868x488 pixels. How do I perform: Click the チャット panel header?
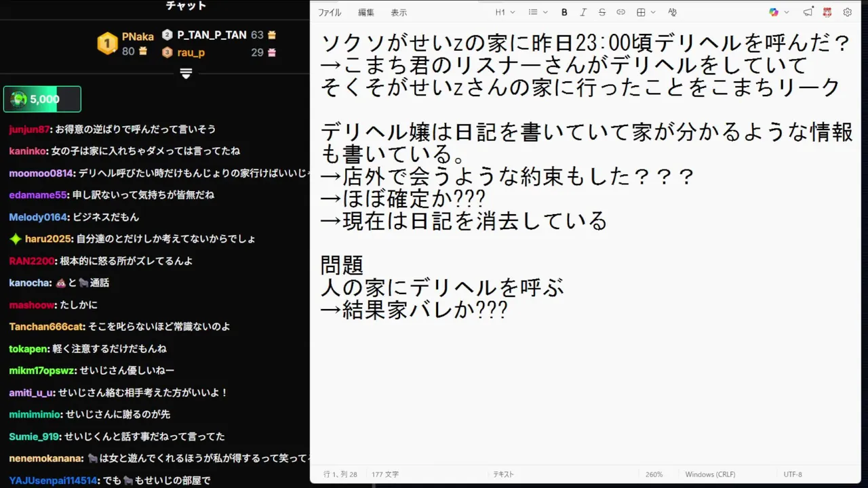[x=186, y=6]
